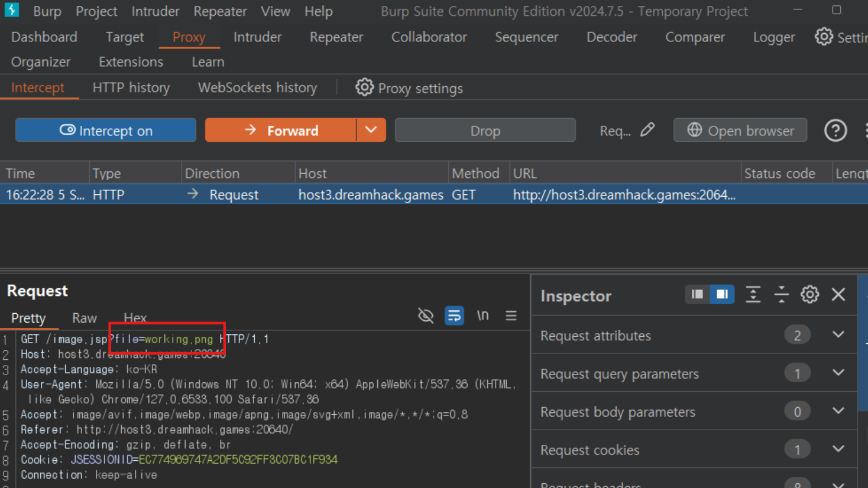Toggle hide non-printable characters eye icon
This screenshot has width=868, height=488.
pyautogui.click(x=426, y=315)
